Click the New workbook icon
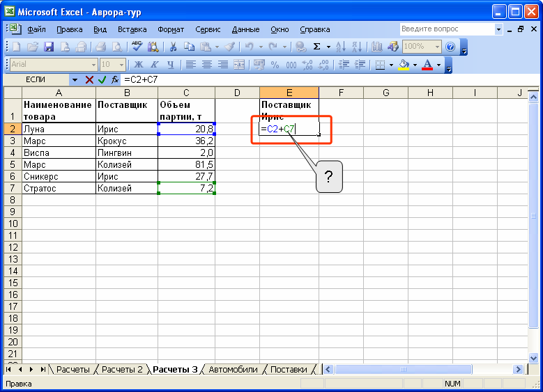Image resolution: width=543 pixels, height=392 pixels. pyautogui.click(x=16, y=47)
